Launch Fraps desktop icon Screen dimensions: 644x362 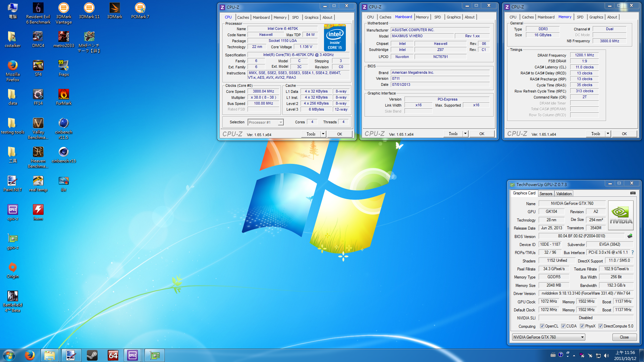pos(63,68)
